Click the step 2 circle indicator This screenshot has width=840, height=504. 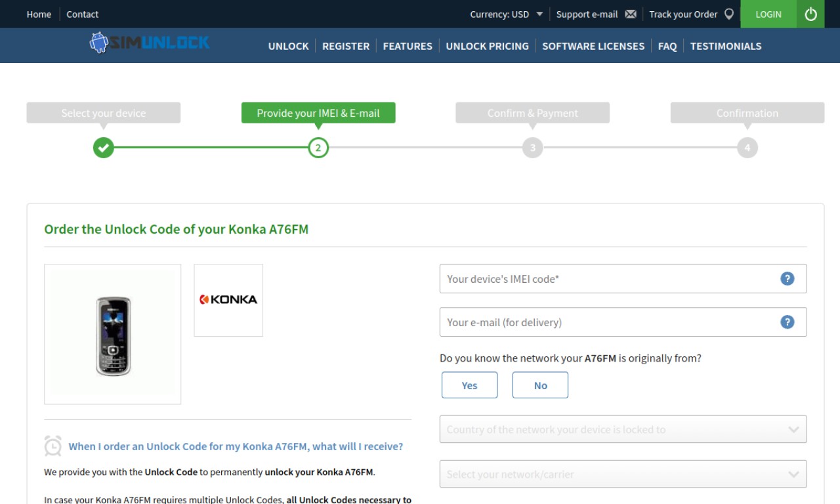[318, 148]
